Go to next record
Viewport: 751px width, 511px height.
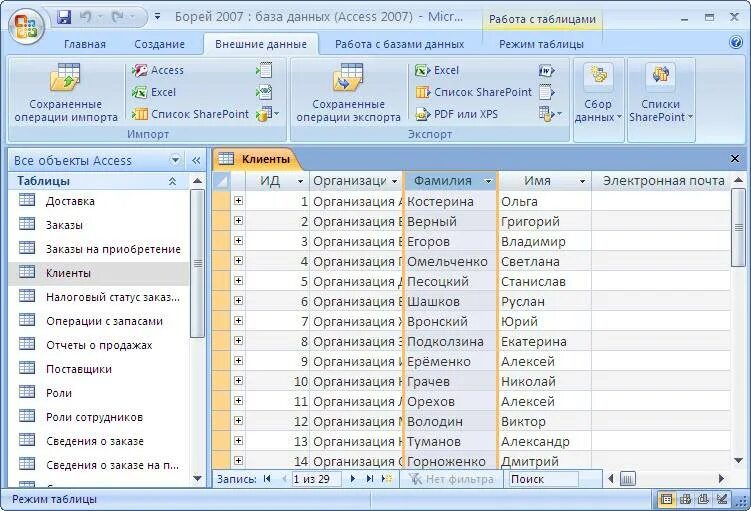pos(353,478)
